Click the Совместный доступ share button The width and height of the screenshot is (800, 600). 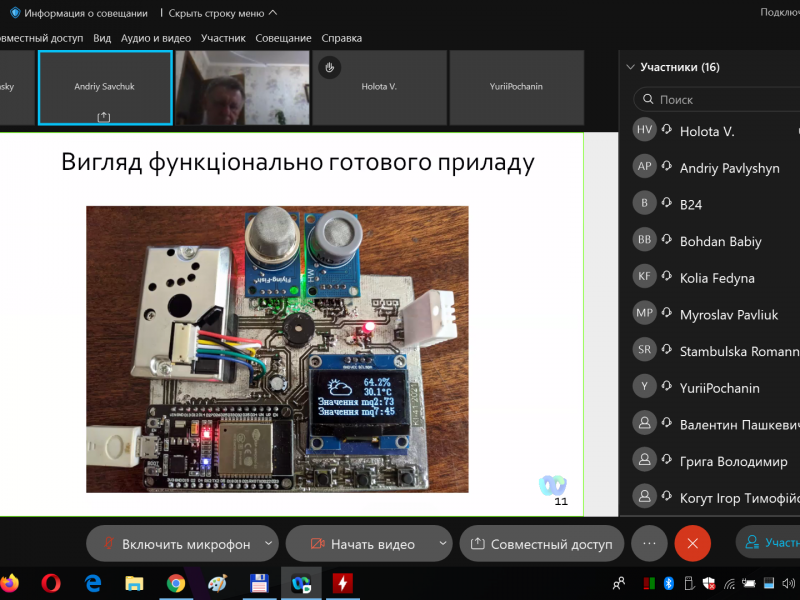(x=541, y=544)
